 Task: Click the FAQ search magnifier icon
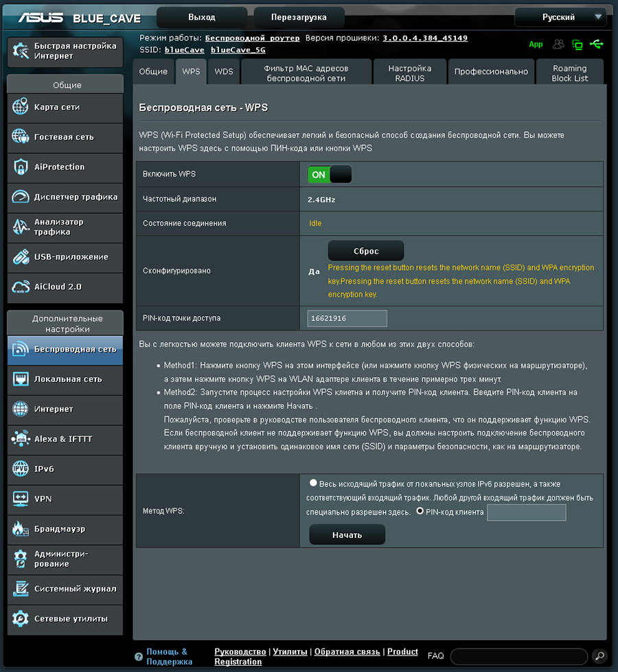tap(599, 656)
